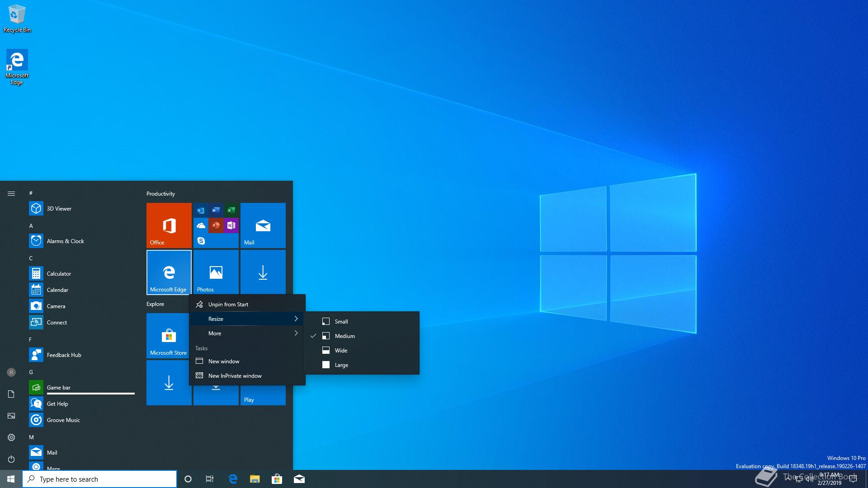Open the Office tile in Start

coord(169,225)
